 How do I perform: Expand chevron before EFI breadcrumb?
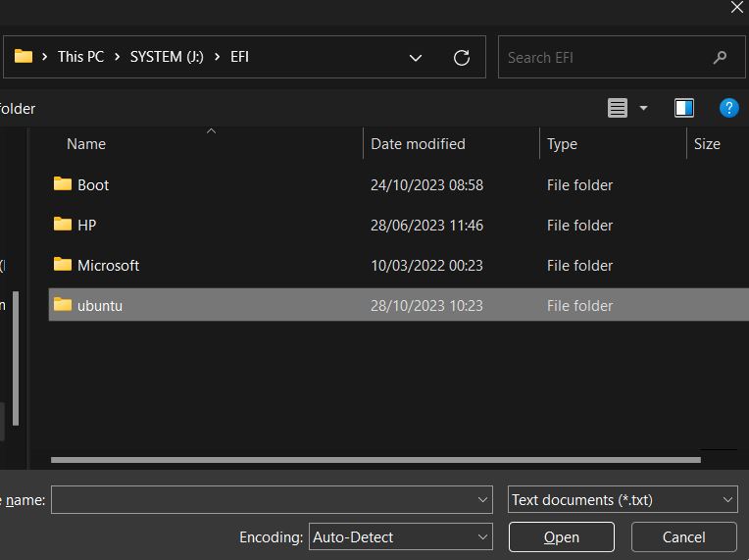pyautogui.click(x=218, y=57)
